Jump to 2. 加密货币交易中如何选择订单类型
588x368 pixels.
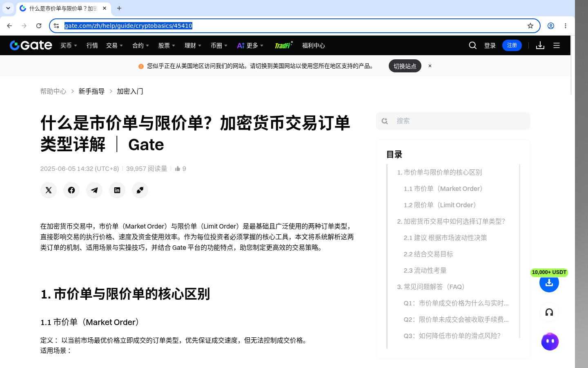[451, 221]
